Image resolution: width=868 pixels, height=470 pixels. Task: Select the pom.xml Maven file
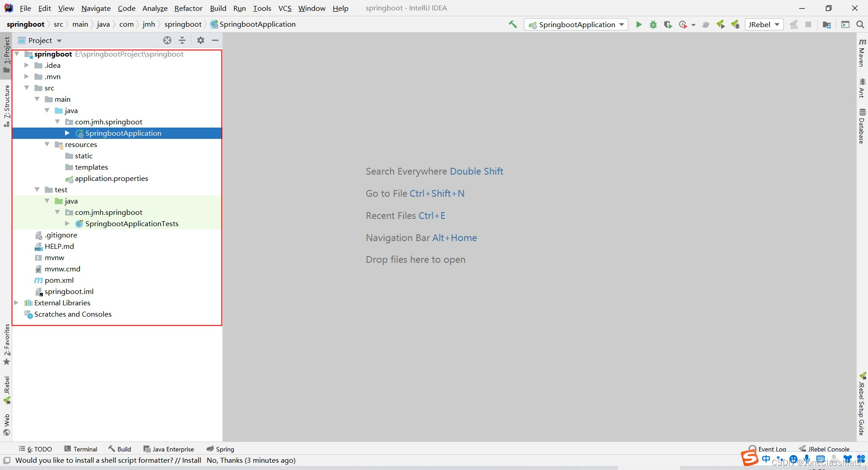click(59, 280)
